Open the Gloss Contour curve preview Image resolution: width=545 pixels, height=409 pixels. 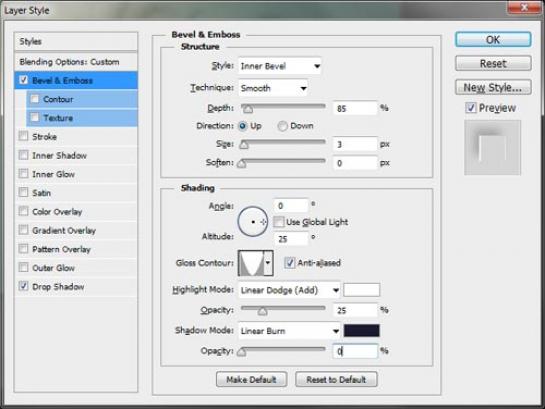(251, 263)
